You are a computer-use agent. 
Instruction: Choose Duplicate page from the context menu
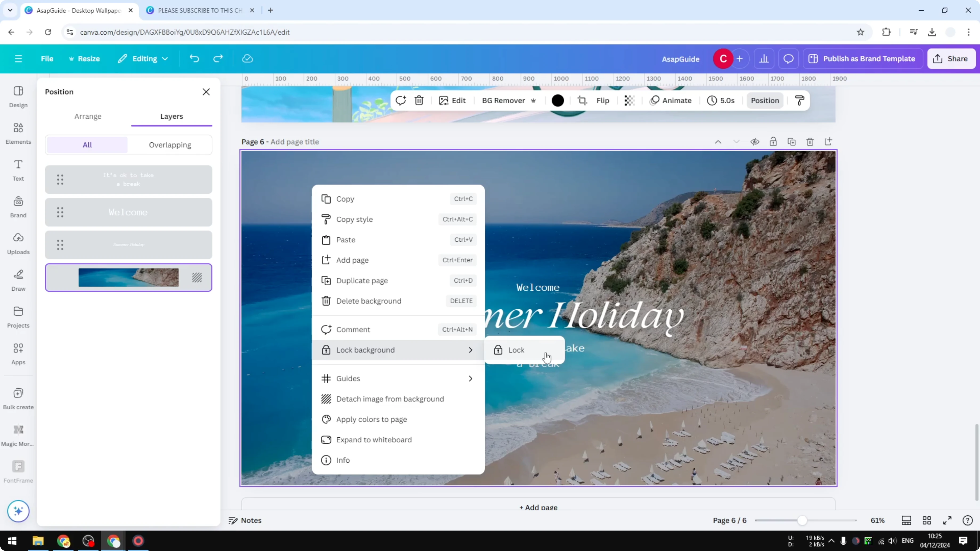click(362, 280)
